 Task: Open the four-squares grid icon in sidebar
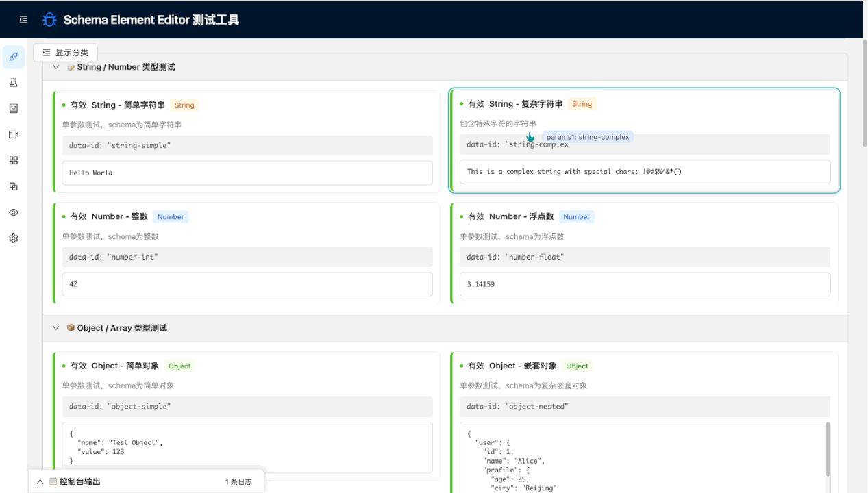click(14, 160)
